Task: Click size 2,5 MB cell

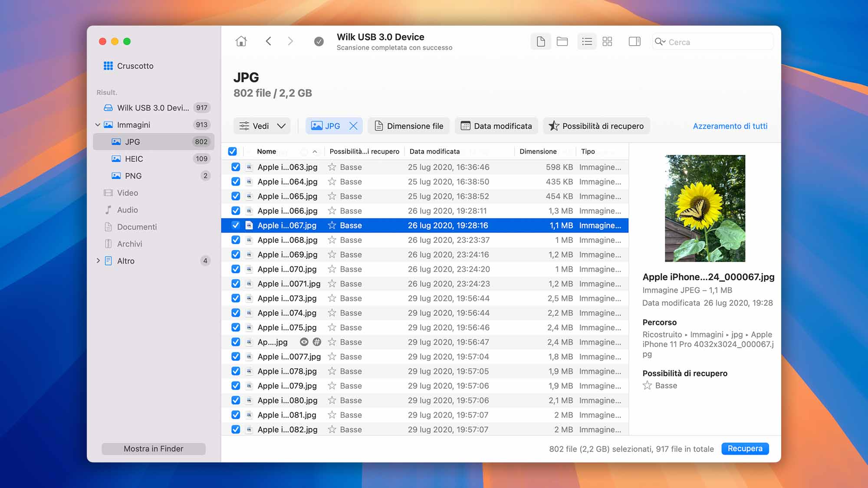Action: tap(560, 298)
